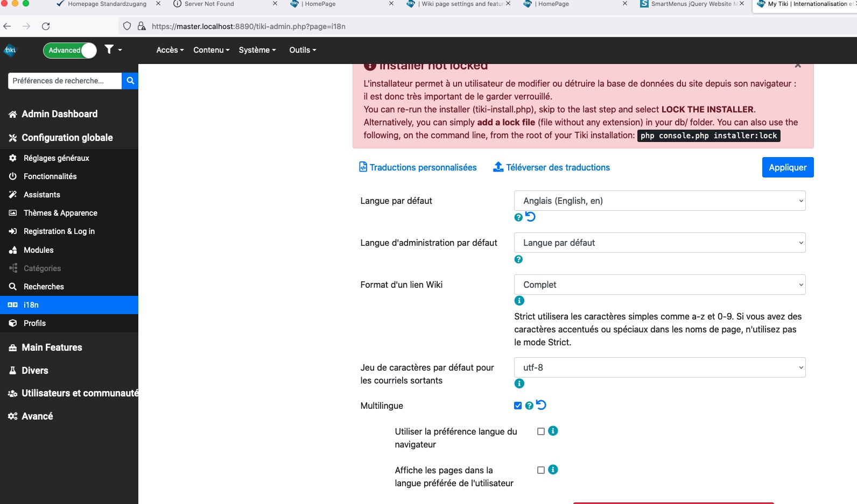857x504 pixels.
Task: Click the Appliquer button
Action: (x=788, y=167)
